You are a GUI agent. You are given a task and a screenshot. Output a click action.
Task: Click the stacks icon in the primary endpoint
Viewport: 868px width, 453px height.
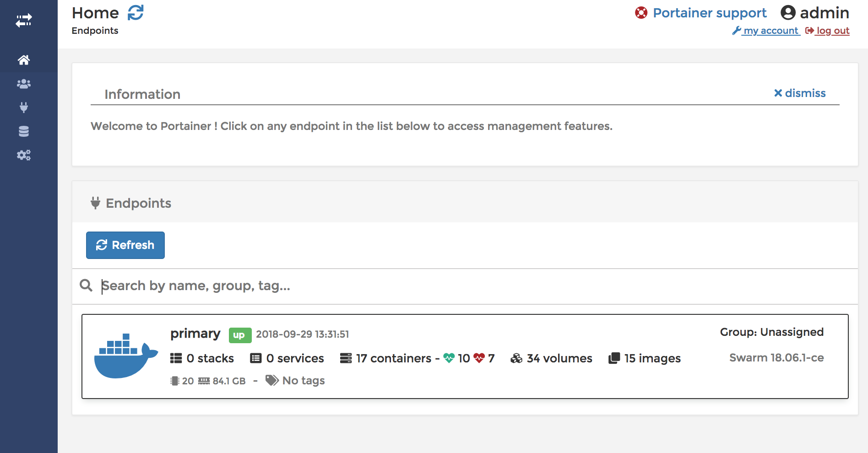pos(176,358)
